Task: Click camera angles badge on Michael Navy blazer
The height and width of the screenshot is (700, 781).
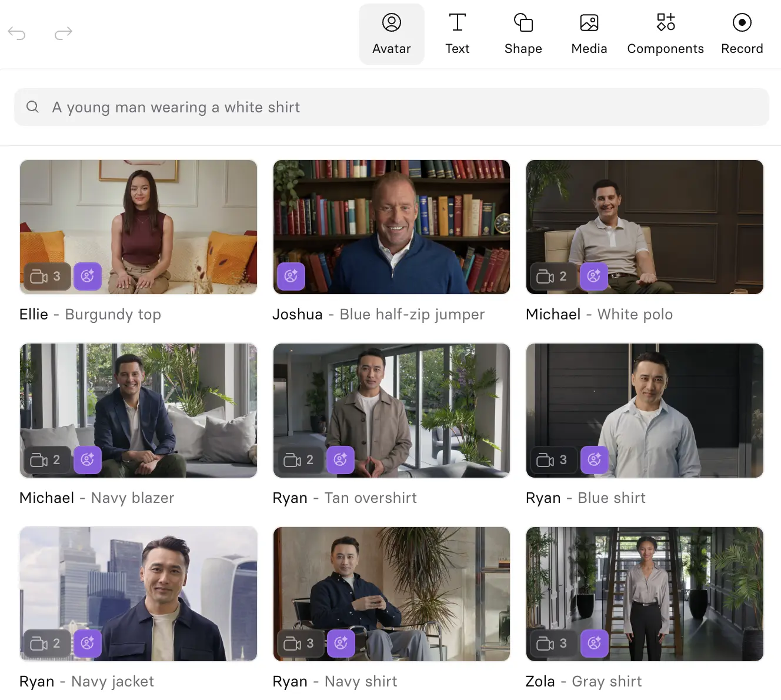Action: pos(46,460)
